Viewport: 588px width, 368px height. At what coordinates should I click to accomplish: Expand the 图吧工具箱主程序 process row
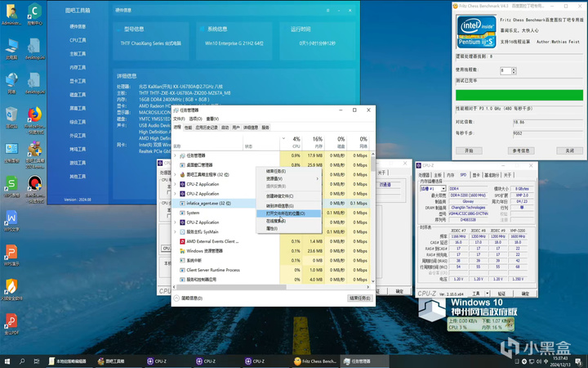(x=175, y=175)
